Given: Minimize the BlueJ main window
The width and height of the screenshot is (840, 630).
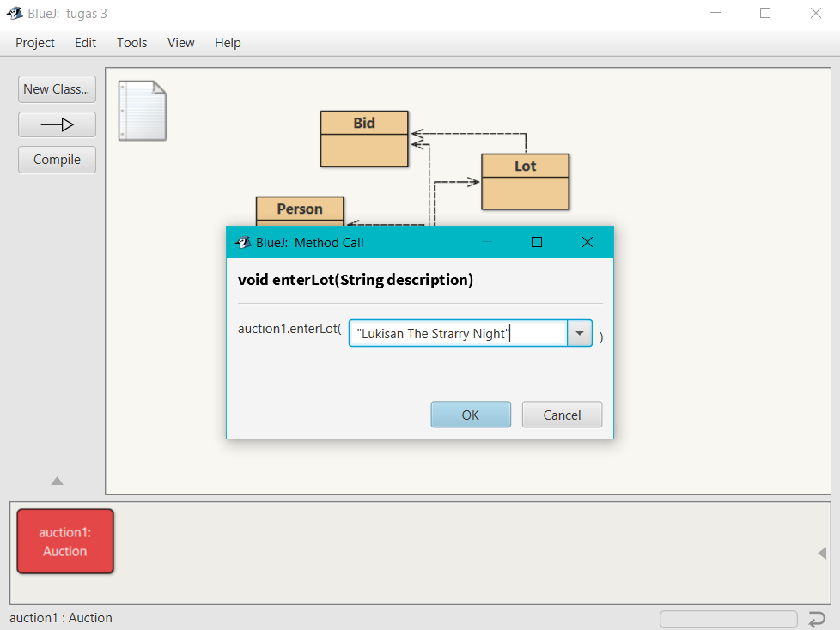Looking at the screenshot, I should point(715,13).
